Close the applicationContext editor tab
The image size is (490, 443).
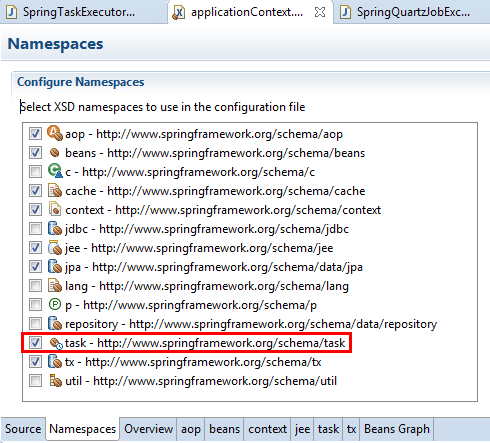click(x=320, y=13)
